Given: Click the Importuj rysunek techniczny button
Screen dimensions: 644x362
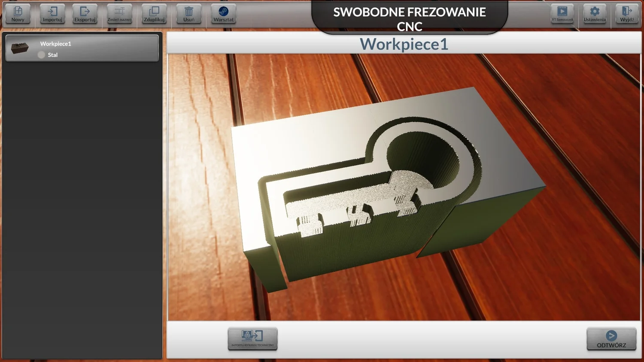Looking at the screenshot, I should (x=252, y=339).
